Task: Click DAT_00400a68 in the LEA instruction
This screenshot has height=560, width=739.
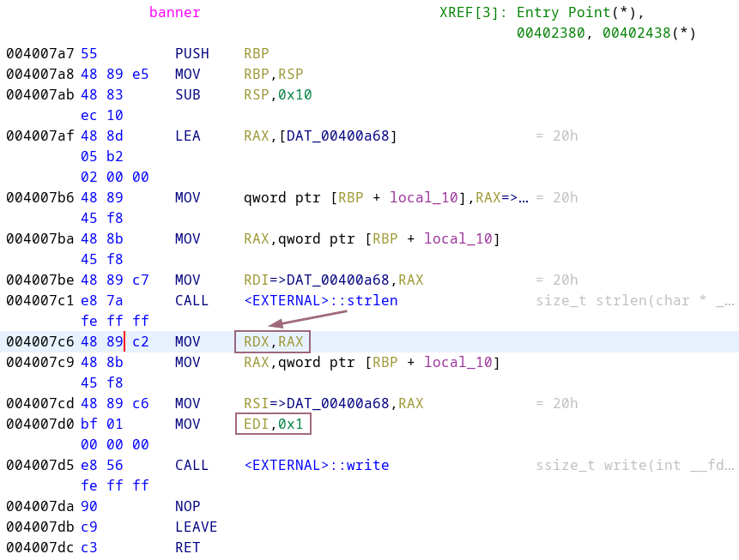Action: point(337,136)
